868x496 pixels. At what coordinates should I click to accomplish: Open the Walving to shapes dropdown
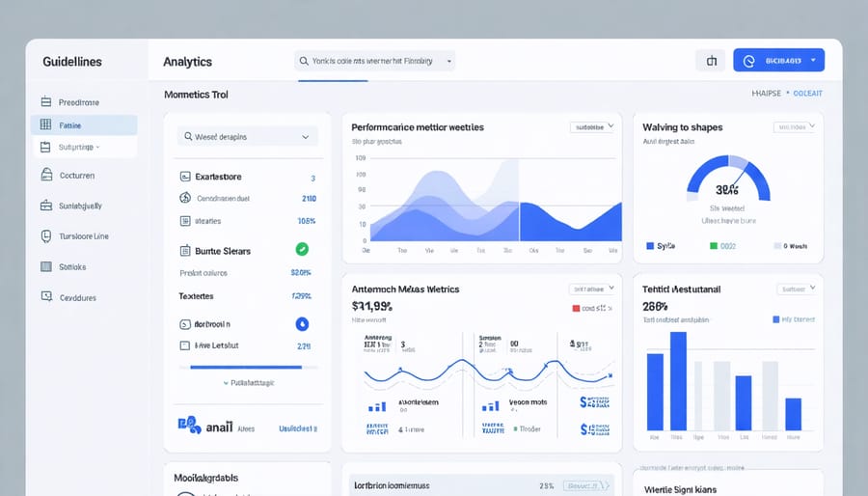pyautogui.click(x=795, y=127)
